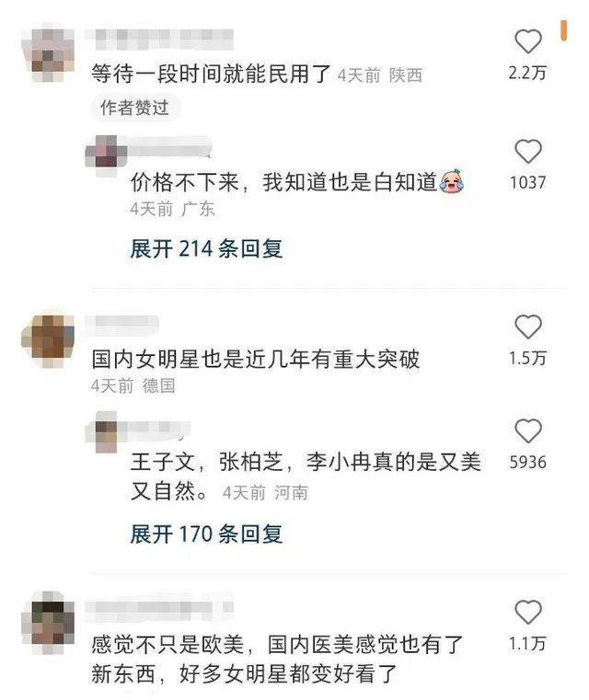Expand the 170 replies thread
This screenshot has width=589, height=700.
(206, 534)
